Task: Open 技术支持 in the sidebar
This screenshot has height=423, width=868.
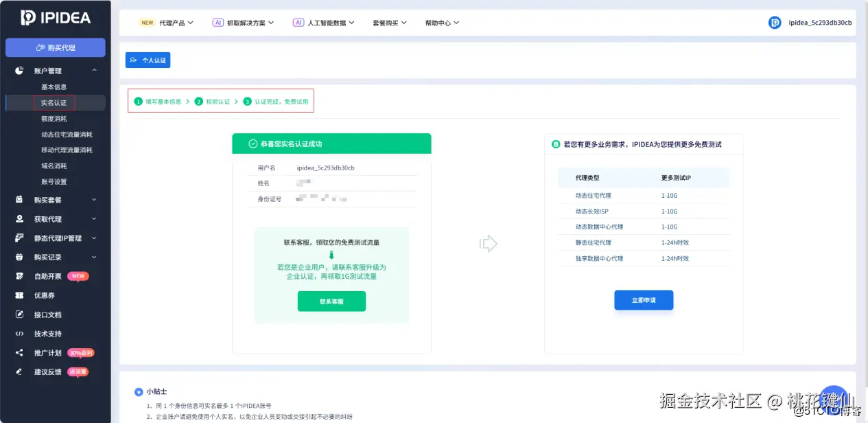Action: 48,334
